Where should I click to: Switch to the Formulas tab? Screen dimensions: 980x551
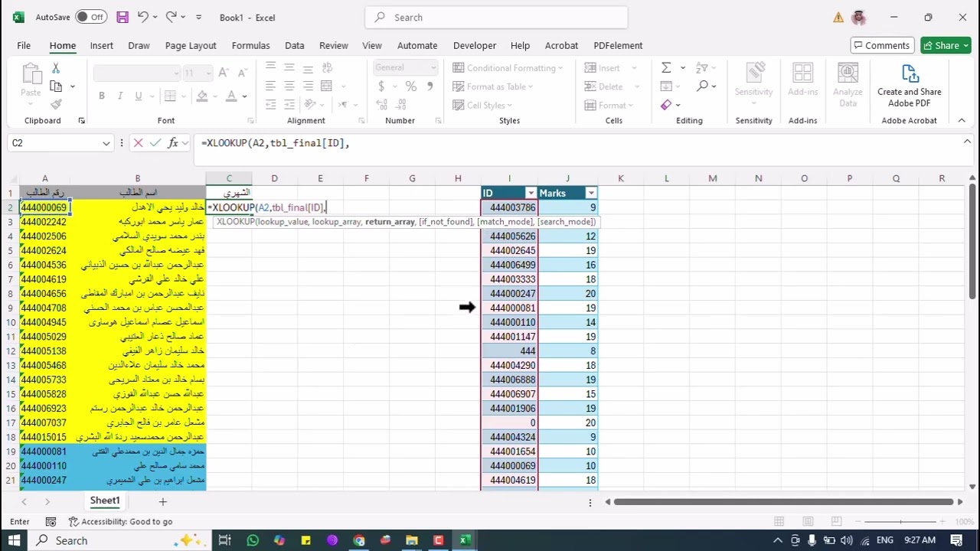click(251, 45)
